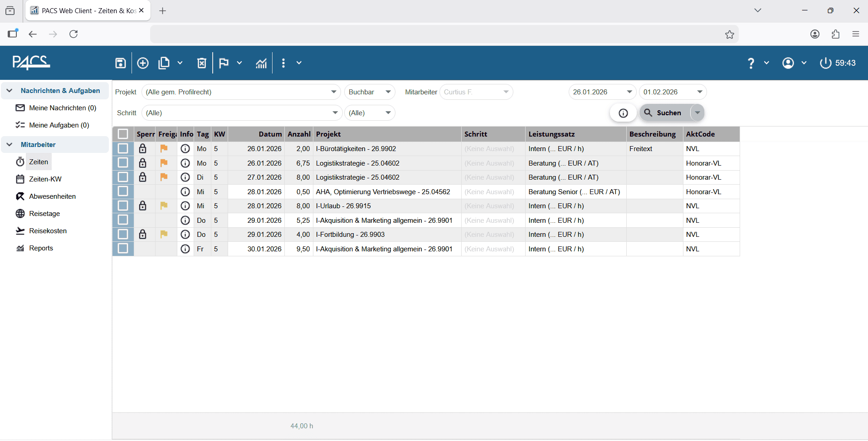Screen dimensions: 868x441
Task: Open the Projekt dropdown
Action: point(241,92)
